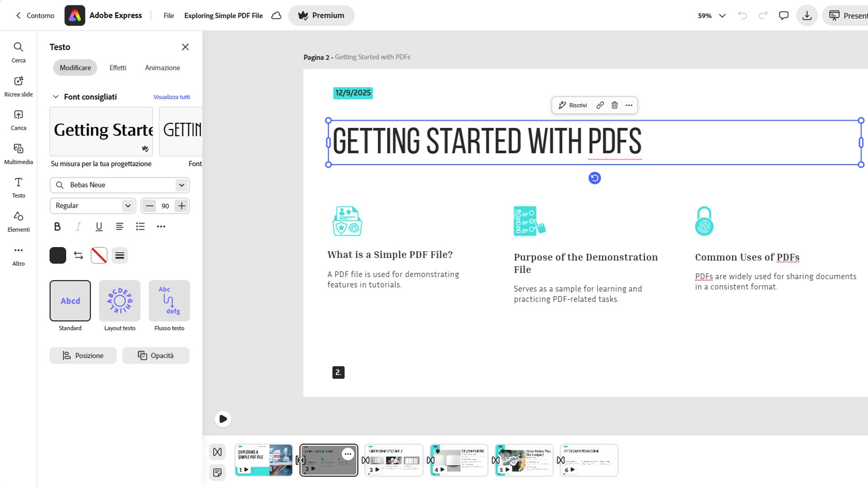
Task: Toggle bold formatting
Action: (x=57, y=226)
